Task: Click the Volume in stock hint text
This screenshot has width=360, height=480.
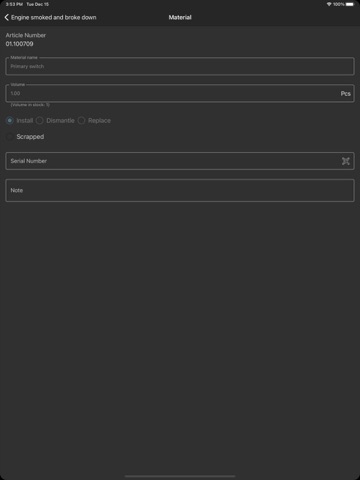Action: (x=30, y=105)
